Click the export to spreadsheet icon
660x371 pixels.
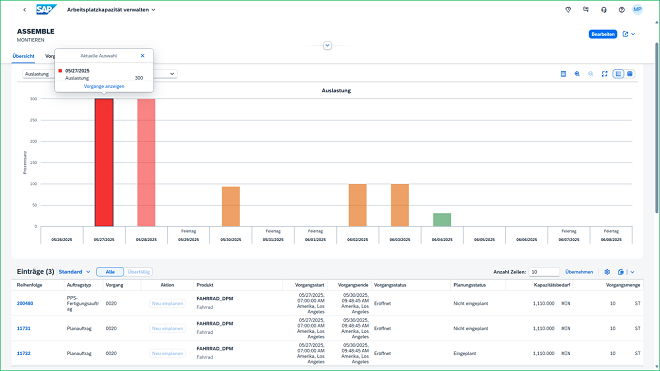[x=620, y=272]
